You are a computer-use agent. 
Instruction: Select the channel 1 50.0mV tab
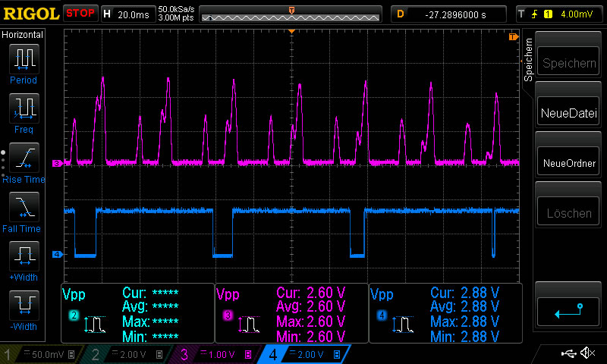pyautogui.click(x=41, y=354)
